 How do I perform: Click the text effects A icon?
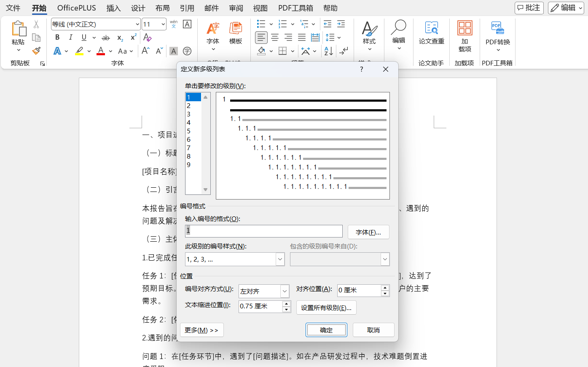(x=57, y=51)
